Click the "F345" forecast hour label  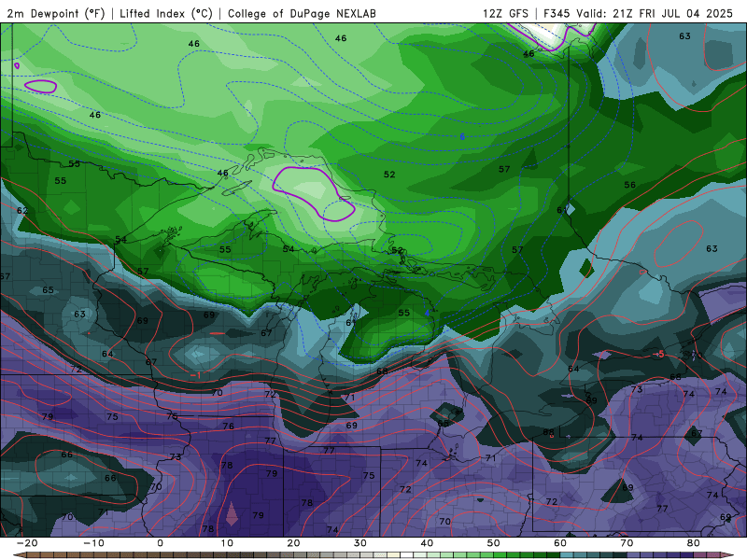pos(557,13)
